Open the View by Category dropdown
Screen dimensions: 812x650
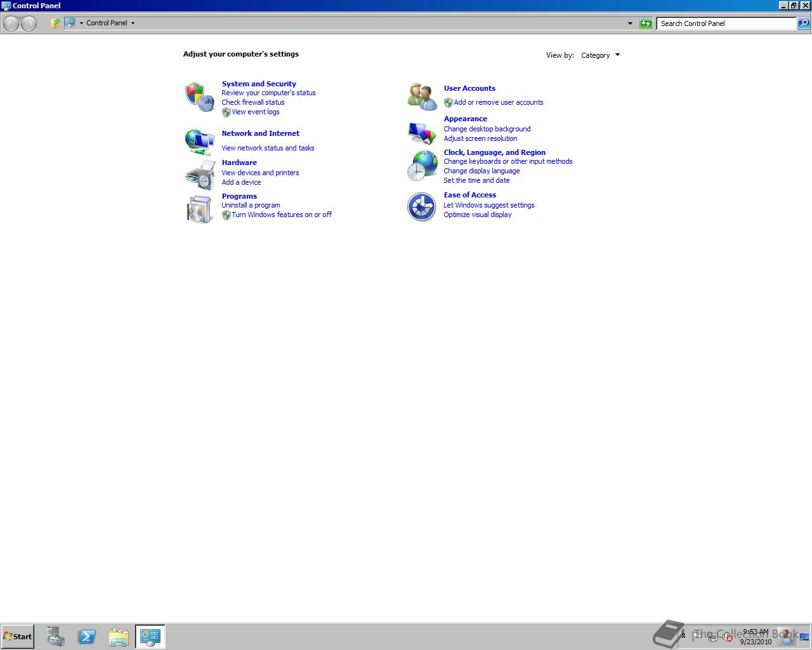(600, 55)
